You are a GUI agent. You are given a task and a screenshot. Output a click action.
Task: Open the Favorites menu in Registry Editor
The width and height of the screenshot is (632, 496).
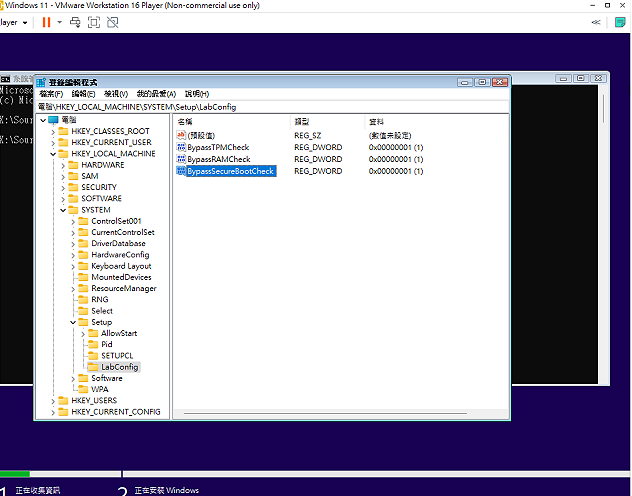point(156,94)
